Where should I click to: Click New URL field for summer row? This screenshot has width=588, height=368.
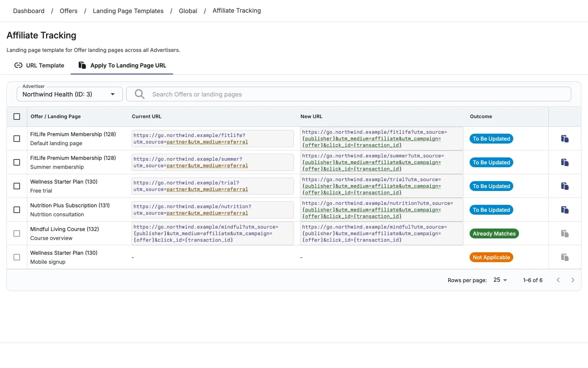click(x=382, y=162)
